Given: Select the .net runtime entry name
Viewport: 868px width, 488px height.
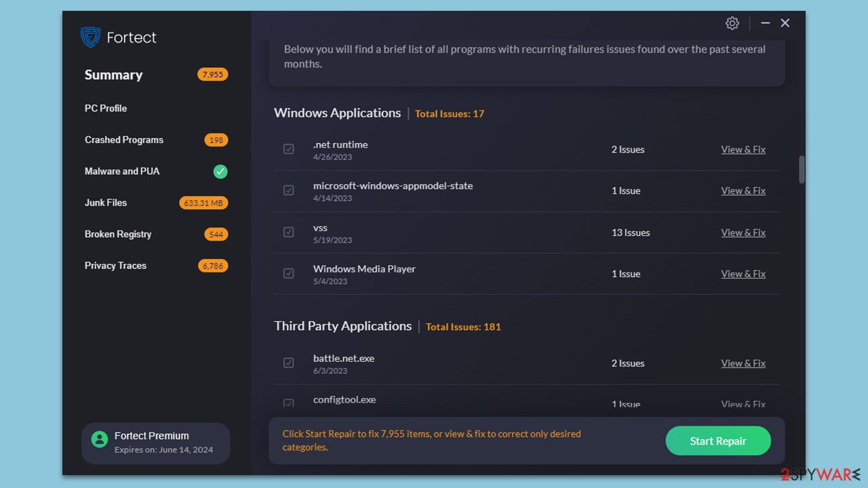Looking at the screenshot, I should point(340,144).
